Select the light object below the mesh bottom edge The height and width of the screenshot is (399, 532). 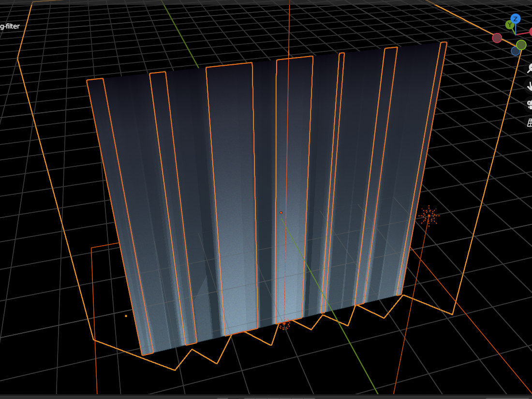pos(284,325)
